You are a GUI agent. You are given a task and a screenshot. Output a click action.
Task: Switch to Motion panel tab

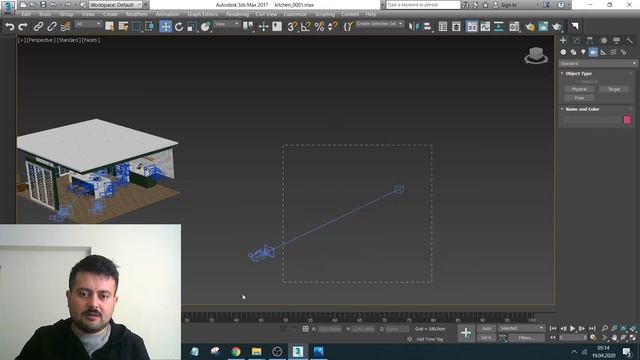(x=604, y=40)
